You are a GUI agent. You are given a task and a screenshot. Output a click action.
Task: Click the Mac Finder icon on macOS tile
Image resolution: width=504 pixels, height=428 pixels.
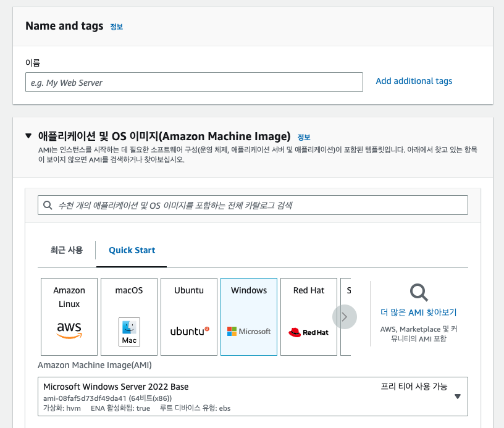click(129, 332)
